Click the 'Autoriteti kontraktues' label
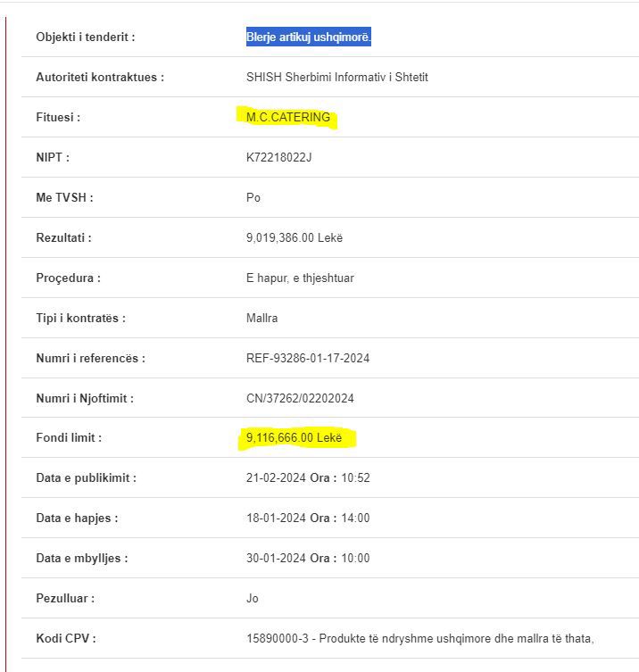Image resolution: width=639 pixels, height=672 pixels. coord(100,77)
